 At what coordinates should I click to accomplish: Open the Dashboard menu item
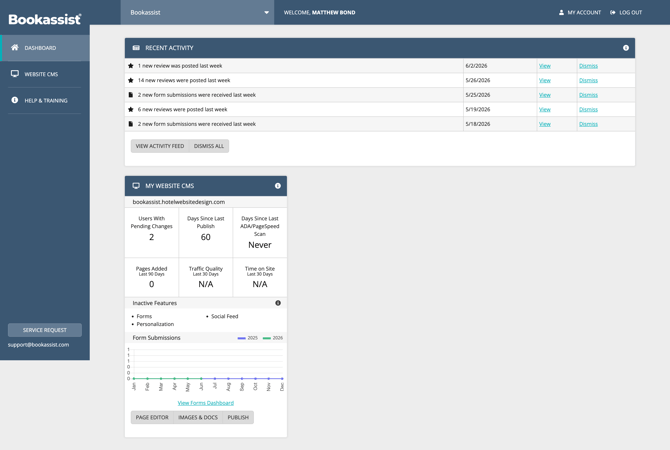(x=45, y=48)
